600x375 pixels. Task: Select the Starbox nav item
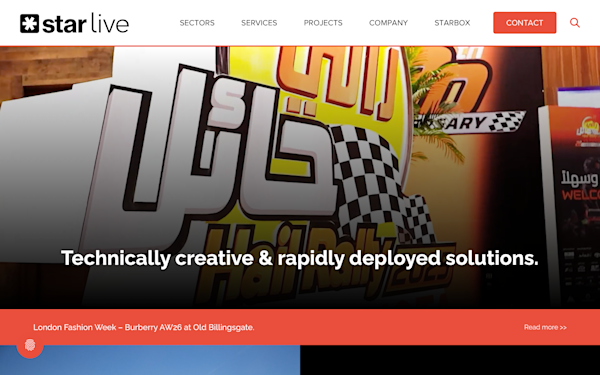click(x=452, y=23)
